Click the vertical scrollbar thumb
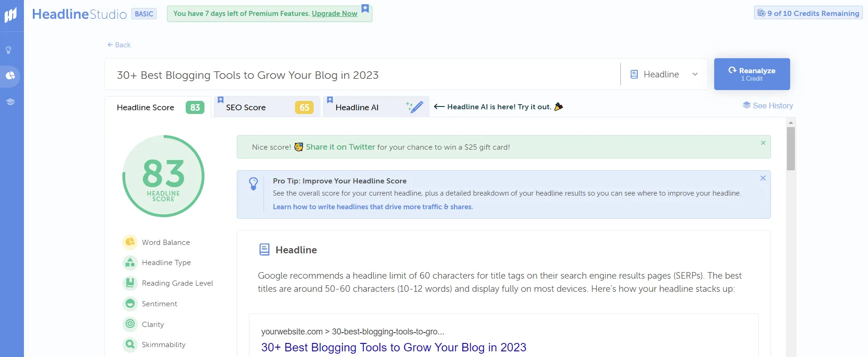 pyautogui.click(x=791, y=148)
